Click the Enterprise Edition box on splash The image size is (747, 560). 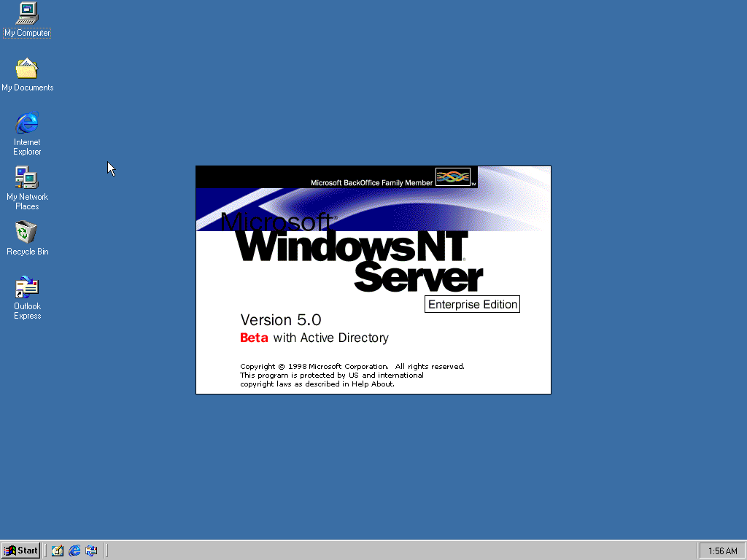473,305
